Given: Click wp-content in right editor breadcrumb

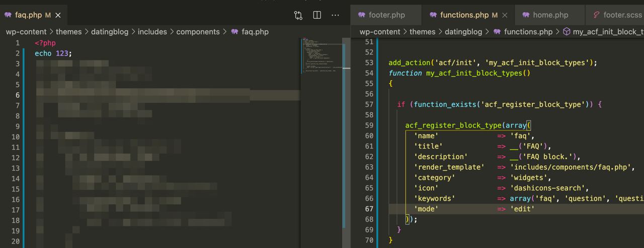Looking at the screenshot, I should pyautogui.click(x=380, y=32).
